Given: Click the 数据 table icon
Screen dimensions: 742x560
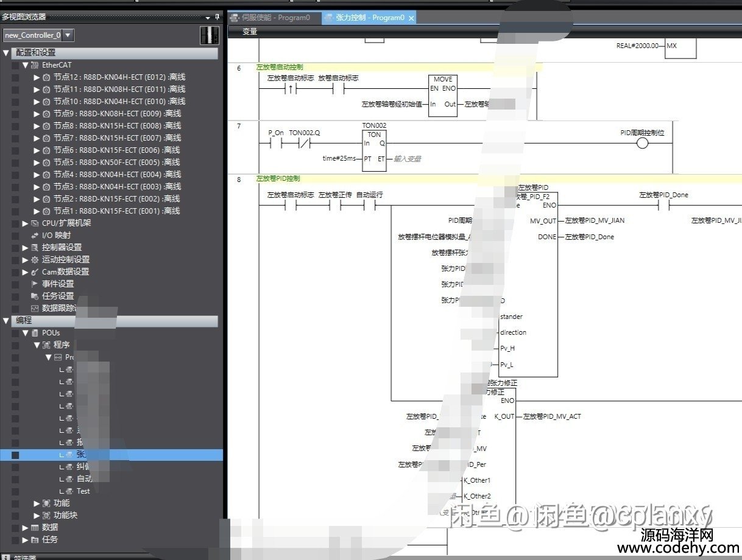Looking at the screenshot, I should click(x=35, y=528).
